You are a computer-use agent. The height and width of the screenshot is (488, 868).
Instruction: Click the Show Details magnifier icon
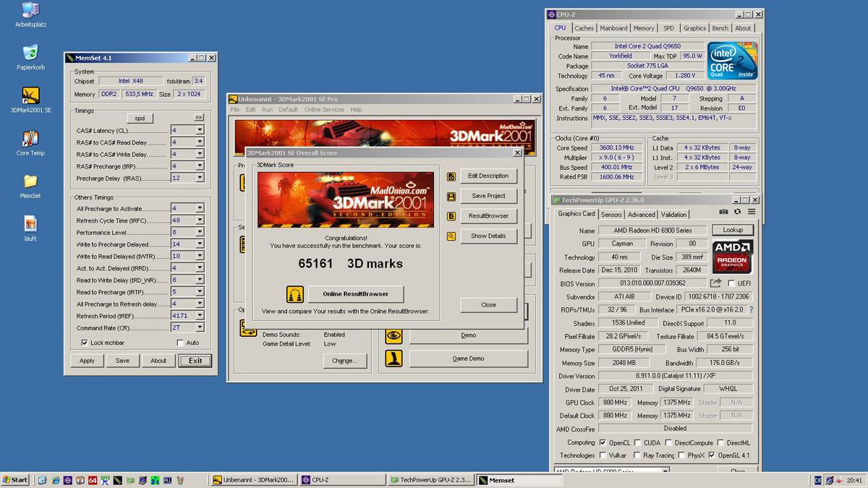451,236
